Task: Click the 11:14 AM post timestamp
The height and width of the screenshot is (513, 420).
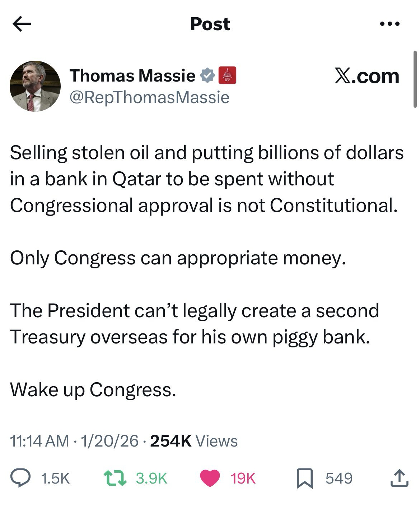Action: click(x=39, y=441)
